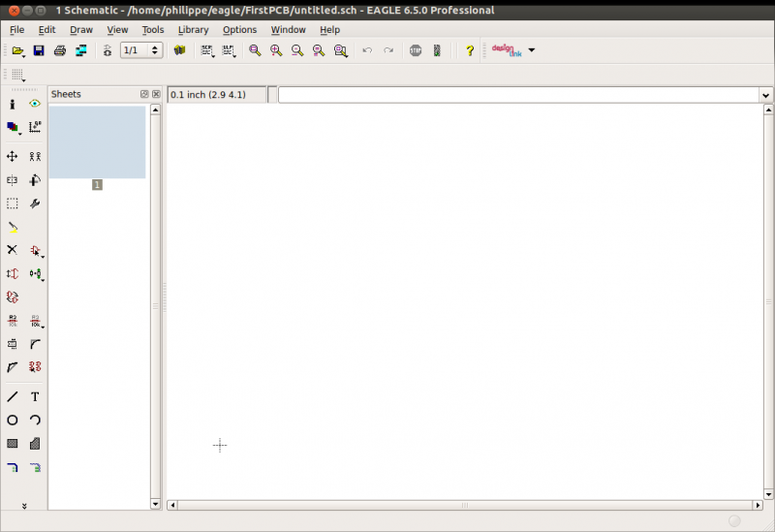Image resolution: width=775 pixels, height=532 pixels.
Task: Toggle float on the Sheets panel
Action: [144, 94]
